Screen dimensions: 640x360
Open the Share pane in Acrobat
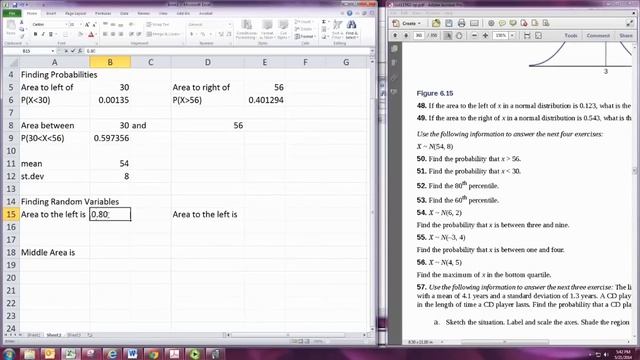pyautogui.click(x=626, y=36)
